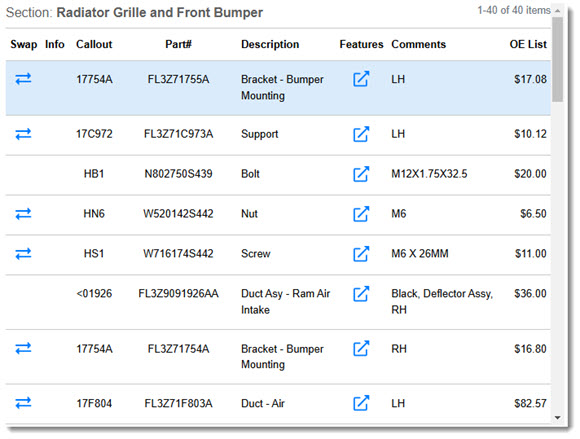This screenshot has height=439, width=580.
Task: Click the vertical scrollbar thumb
Action: pyautogui.click(x=557, y=59)
